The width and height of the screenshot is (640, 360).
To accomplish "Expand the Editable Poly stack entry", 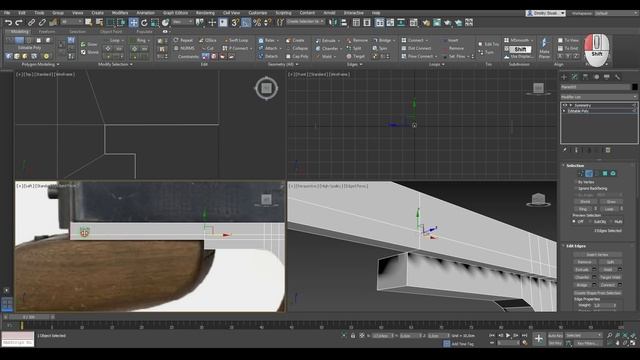I will tap(565, 111).
